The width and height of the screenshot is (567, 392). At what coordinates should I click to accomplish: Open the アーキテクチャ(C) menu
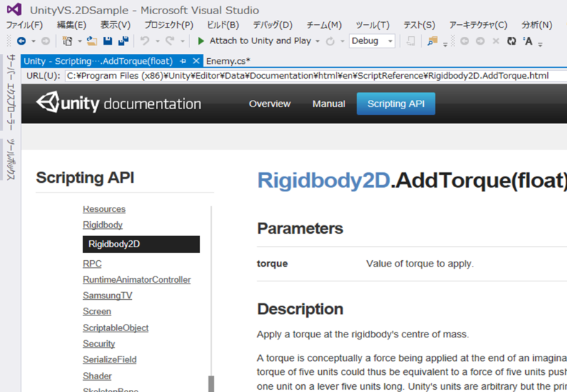click(478, 25)
